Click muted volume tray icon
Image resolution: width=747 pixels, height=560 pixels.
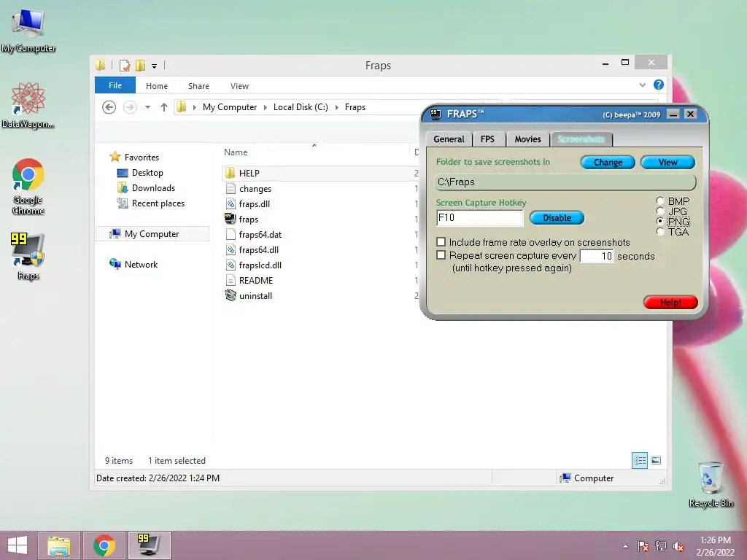coord(678,546)
